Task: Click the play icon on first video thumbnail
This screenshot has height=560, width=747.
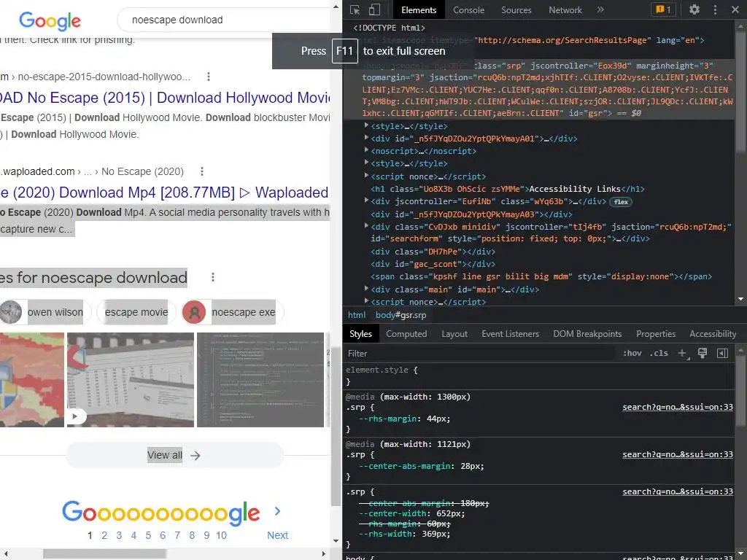Action: (x=75, y=416)
